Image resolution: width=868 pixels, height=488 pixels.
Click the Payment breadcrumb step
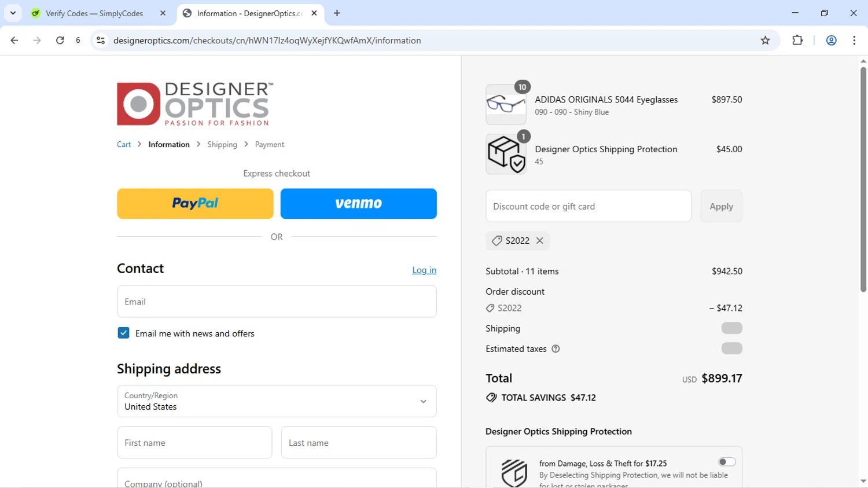pos(270,144)
